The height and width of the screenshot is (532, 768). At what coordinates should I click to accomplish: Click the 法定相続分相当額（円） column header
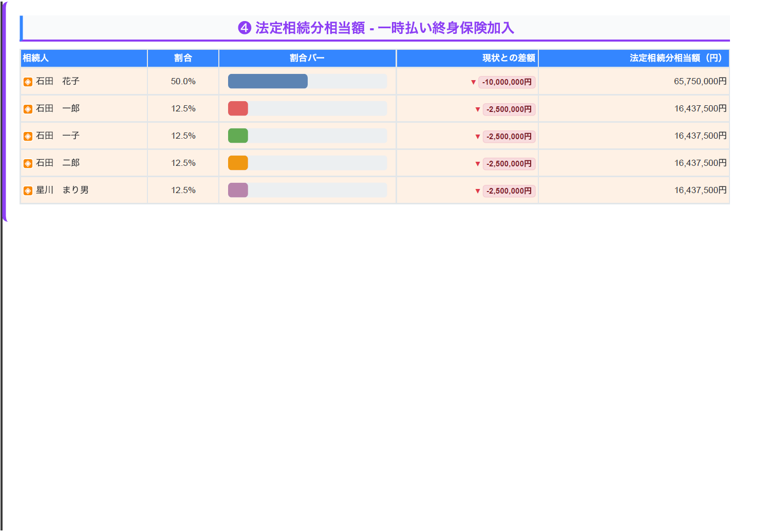[x=634, y=58]
